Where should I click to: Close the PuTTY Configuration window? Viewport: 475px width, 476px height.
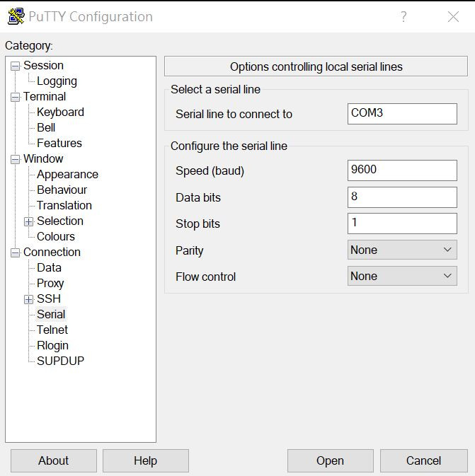pos(453,17)
